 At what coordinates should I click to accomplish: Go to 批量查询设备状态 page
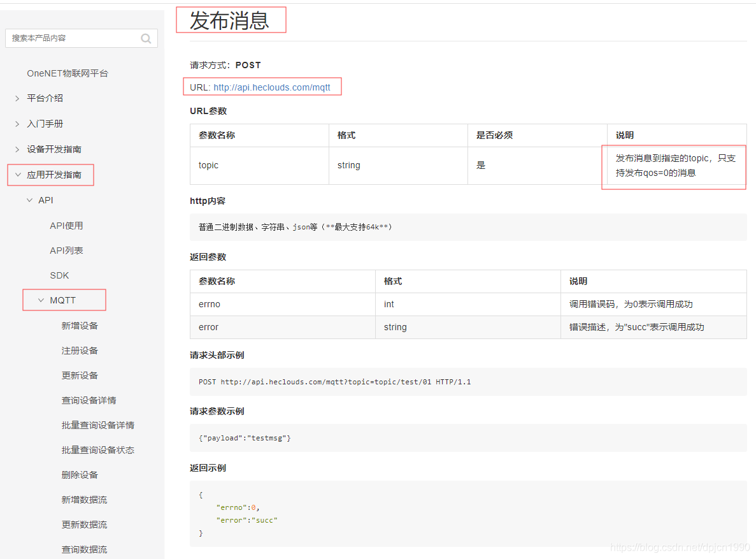[x=98, y=450]
